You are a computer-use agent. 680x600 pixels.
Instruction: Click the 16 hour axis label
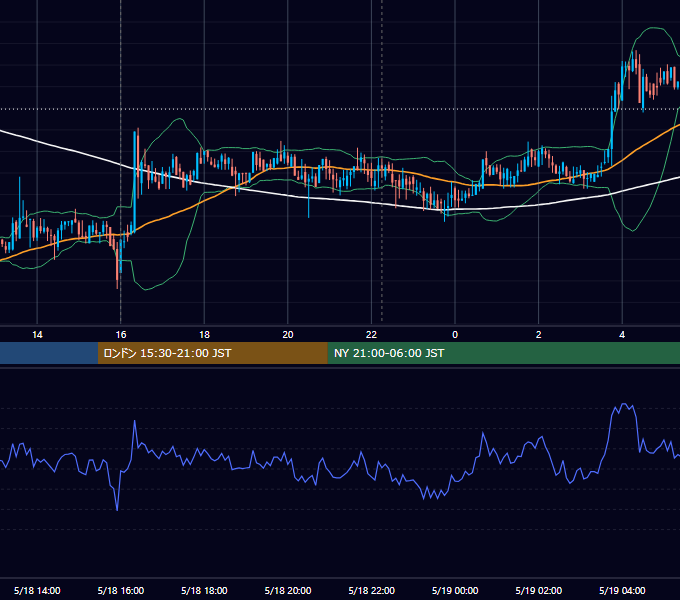[x=121, y=335]
